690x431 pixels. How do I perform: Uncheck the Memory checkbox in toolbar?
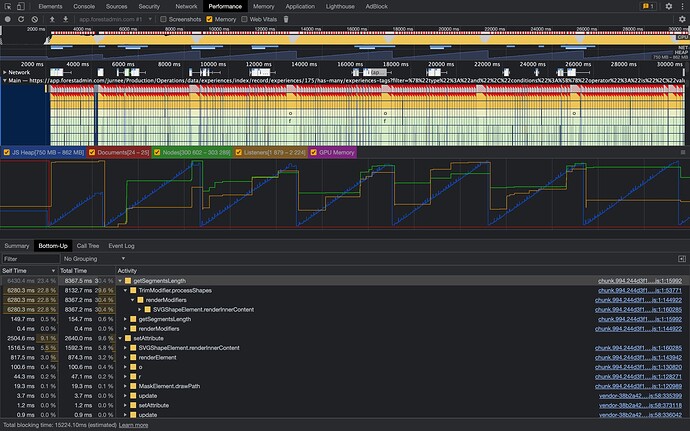(209, 19)
